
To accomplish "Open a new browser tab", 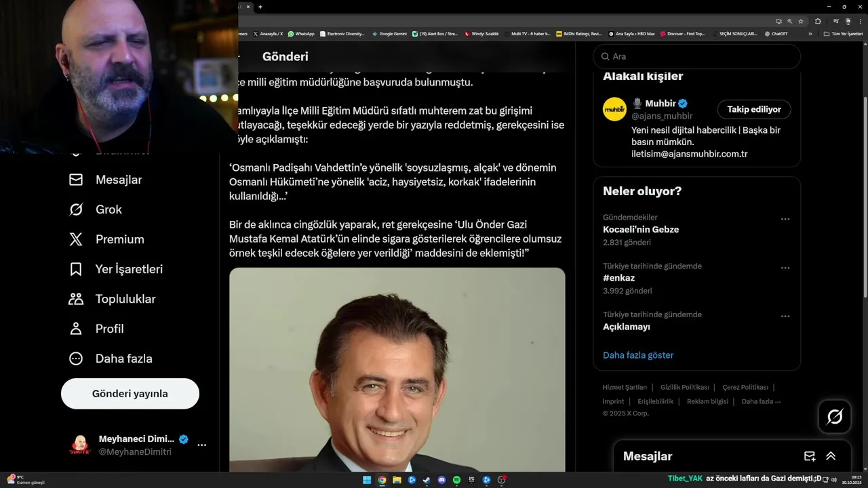I will point(260,7).
